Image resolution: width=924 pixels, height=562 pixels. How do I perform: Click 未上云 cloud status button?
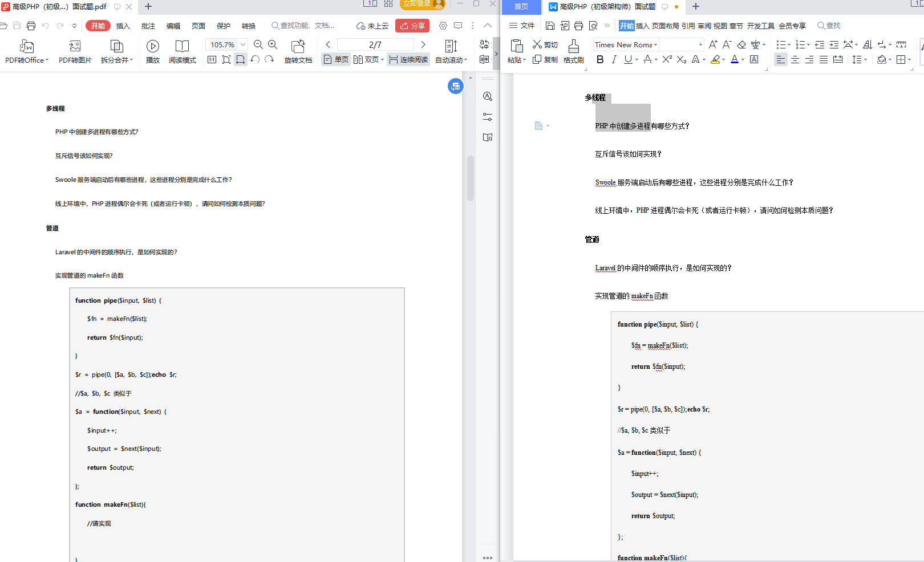372,26
